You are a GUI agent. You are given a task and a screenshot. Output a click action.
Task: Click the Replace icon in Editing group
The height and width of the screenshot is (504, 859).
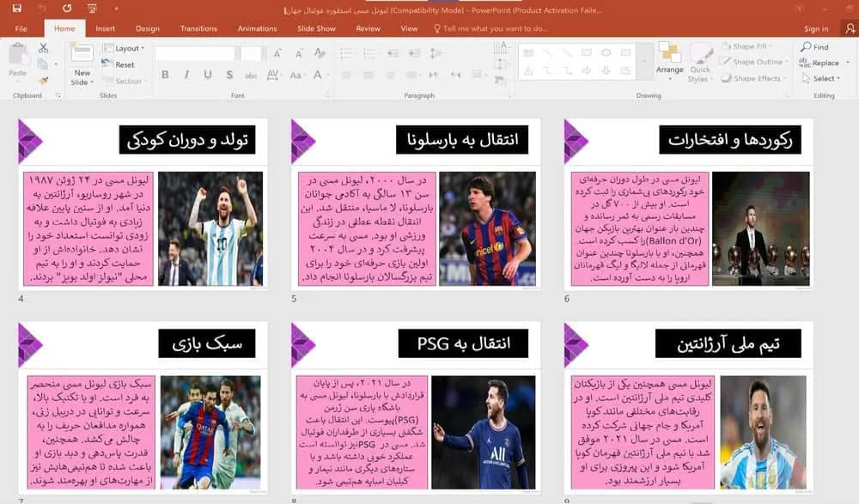(x=805, y=63)
